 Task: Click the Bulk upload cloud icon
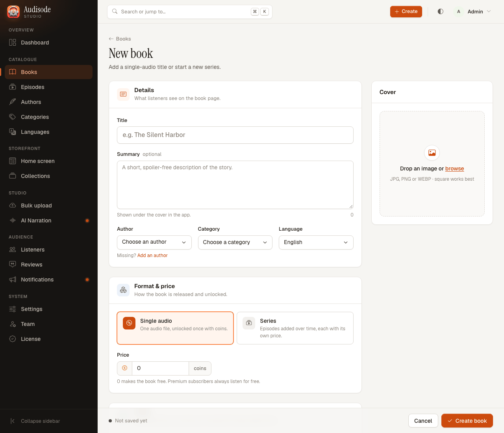13,205
